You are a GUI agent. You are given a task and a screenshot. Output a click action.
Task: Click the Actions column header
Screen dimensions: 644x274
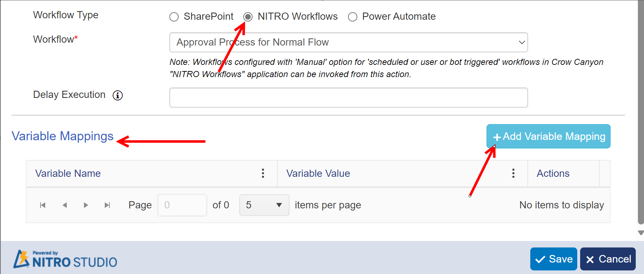553,174
